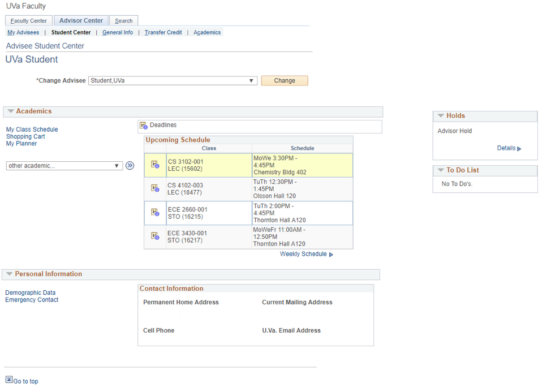The height and width of the screenshot is (392, 551).
Task: Collapse the To Do List panel
Action: (x=440, y=170)
